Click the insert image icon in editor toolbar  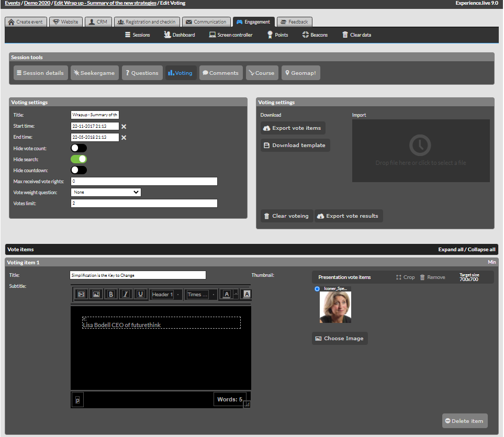click(x=96, y=294)
